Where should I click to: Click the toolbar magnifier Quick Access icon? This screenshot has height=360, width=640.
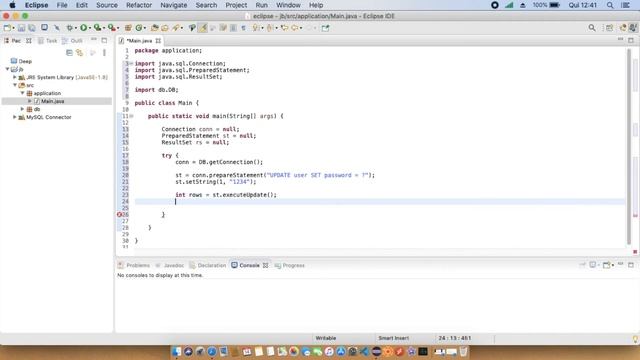tap(592, 28)
